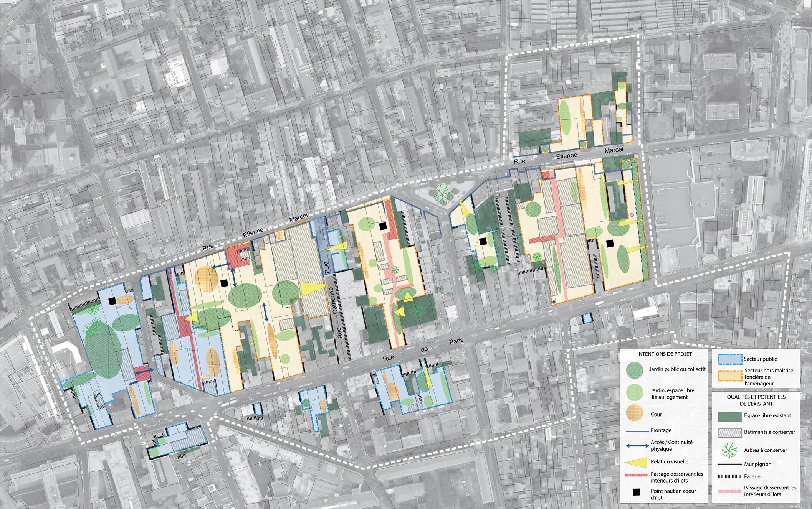Click the 'Catherine' street label on the map
The height and width of the screenshot is (509, 812).
coord(334,300)
